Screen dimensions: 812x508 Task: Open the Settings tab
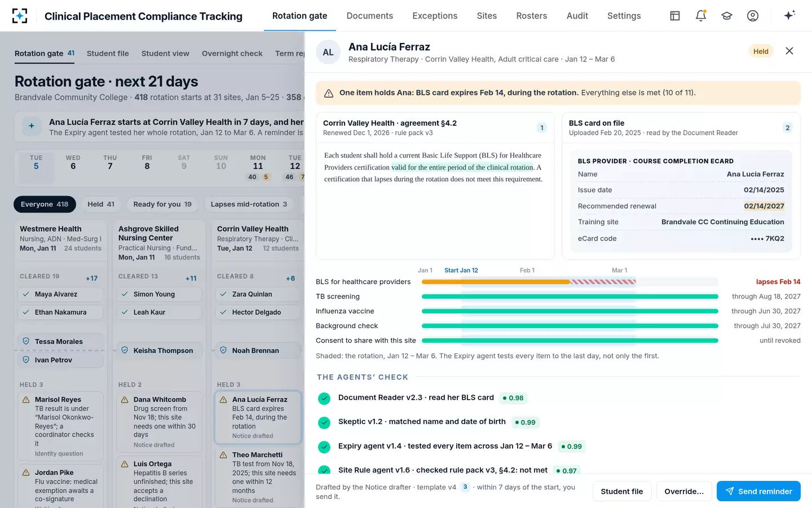pos(624,16)
